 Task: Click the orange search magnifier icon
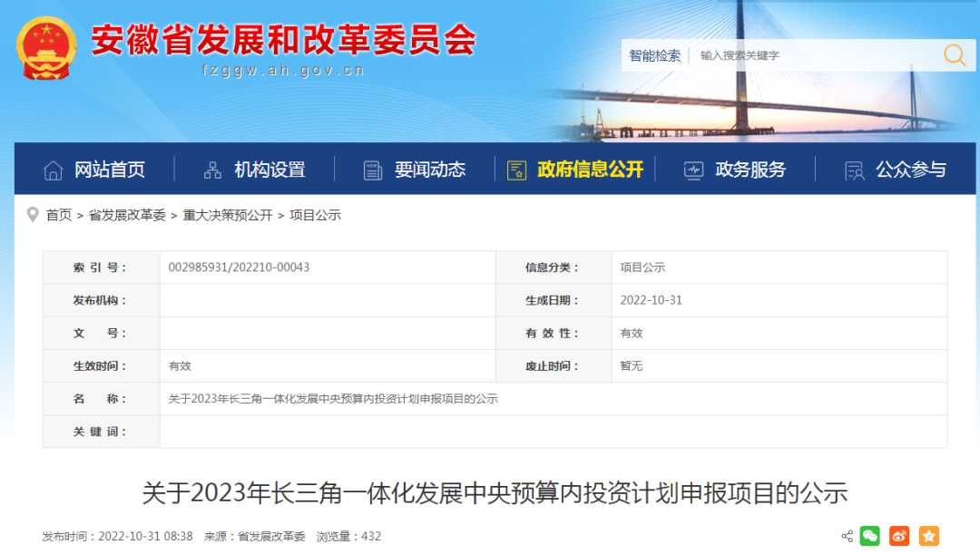[x=955, y=55]
